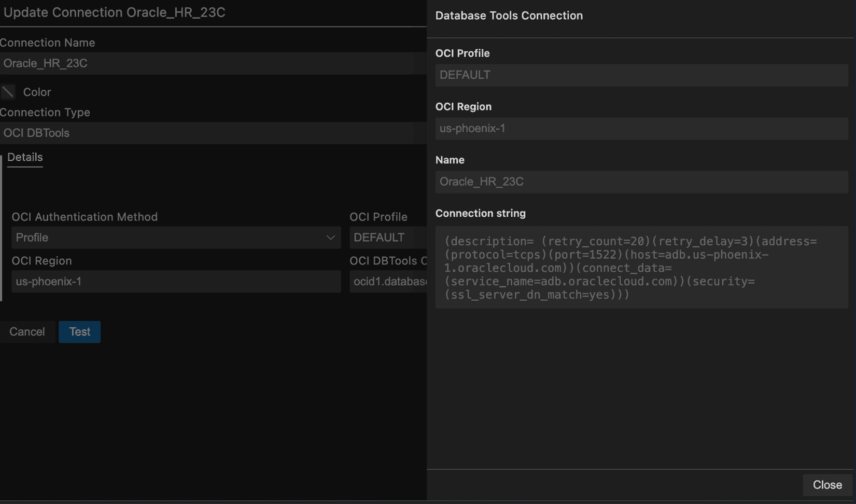
Task: Click the Connection string label
Action: (x=481, y=213)
